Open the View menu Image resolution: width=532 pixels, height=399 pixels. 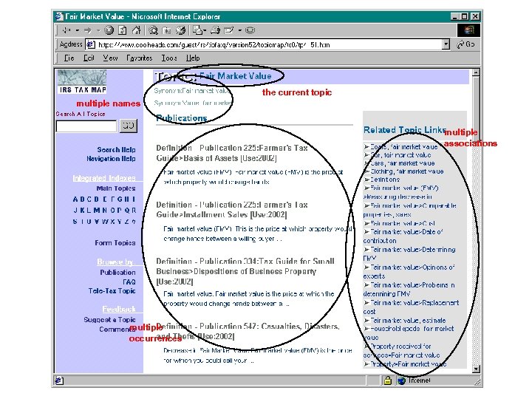coord(110,58)
